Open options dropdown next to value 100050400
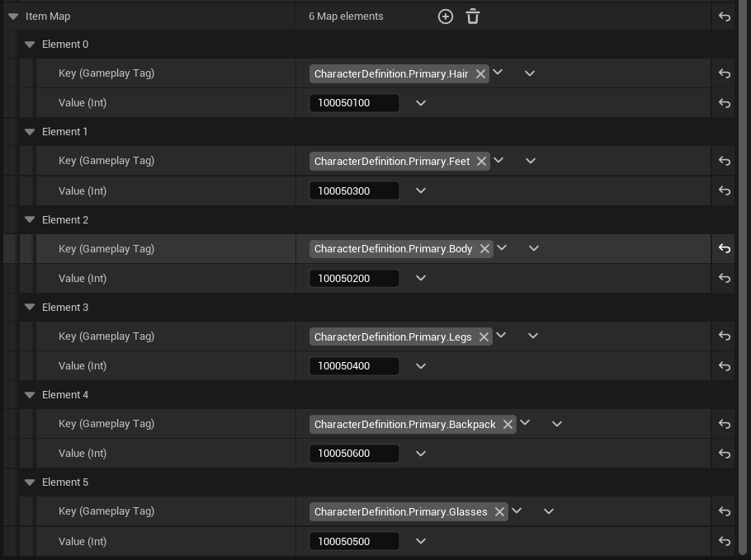 (421, 366)
